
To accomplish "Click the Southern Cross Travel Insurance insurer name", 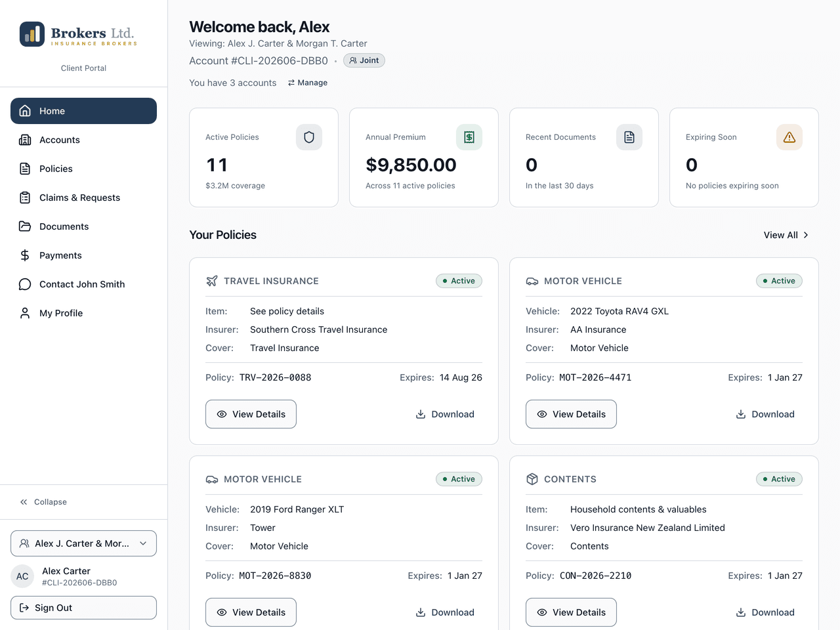I will tap(318, 329).
